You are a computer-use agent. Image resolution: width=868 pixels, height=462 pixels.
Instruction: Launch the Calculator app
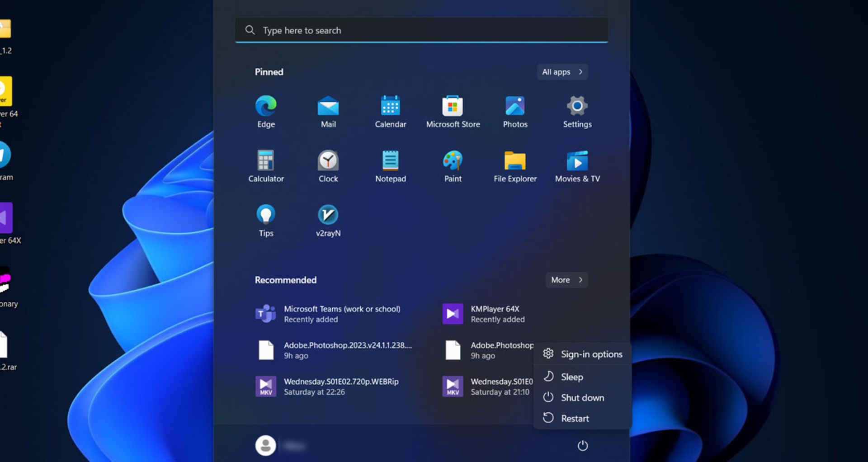coord(266,166)
